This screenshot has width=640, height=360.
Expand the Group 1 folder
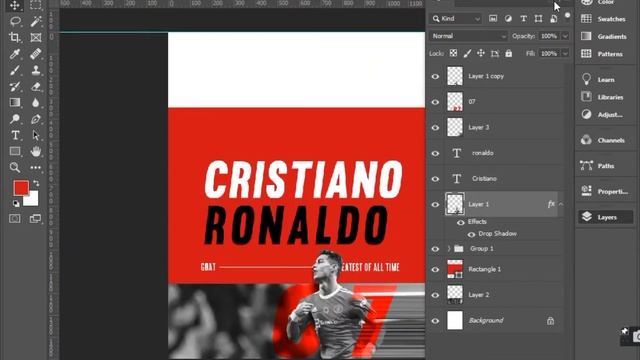[x=449, y=248]
